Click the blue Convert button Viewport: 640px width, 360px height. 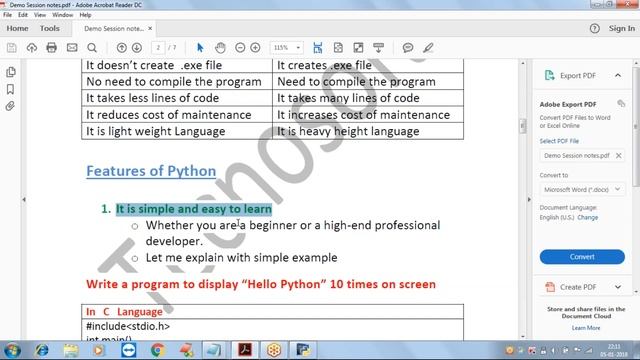click(x=582, y=257)
